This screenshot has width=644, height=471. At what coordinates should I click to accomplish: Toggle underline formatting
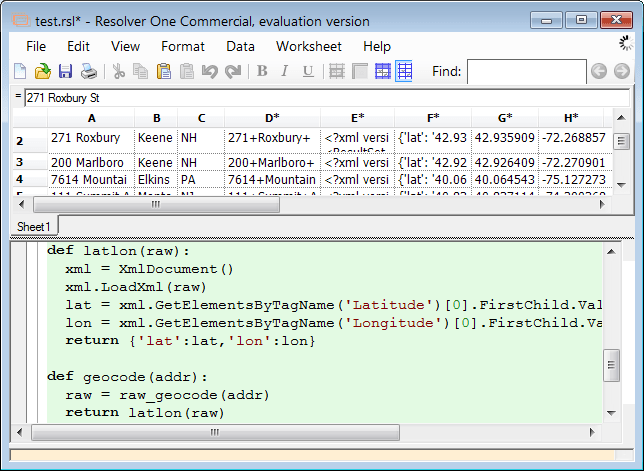coord(308,71)
